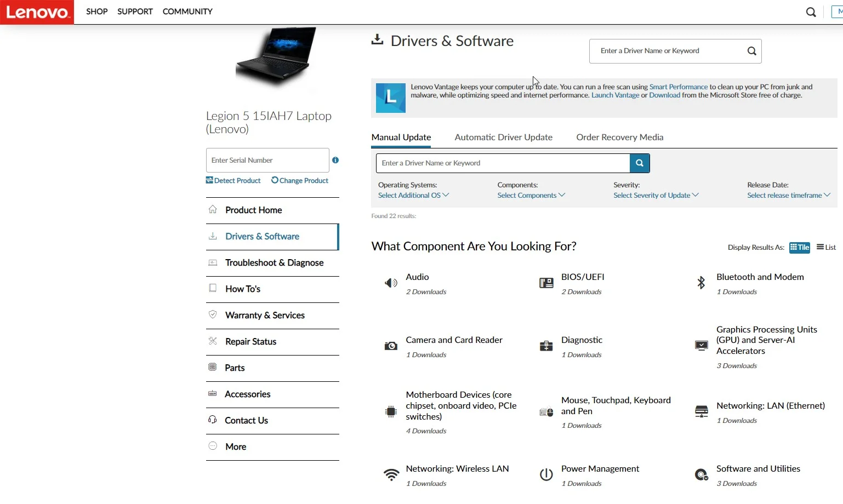The width and height of the screenshot is (843, 504).
Task: Click magnifier in top driver keyword box
Action: pyautogui.click(x=752, y=51)
